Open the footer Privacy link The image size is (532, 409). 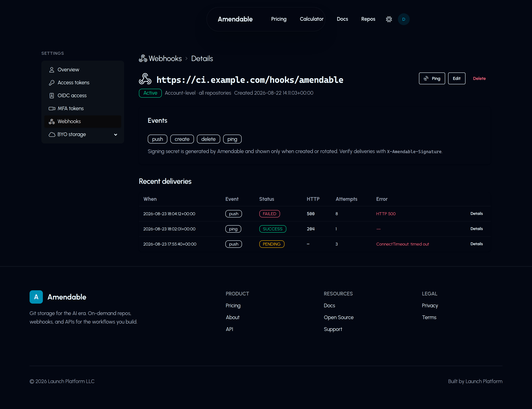click(430, 305)
